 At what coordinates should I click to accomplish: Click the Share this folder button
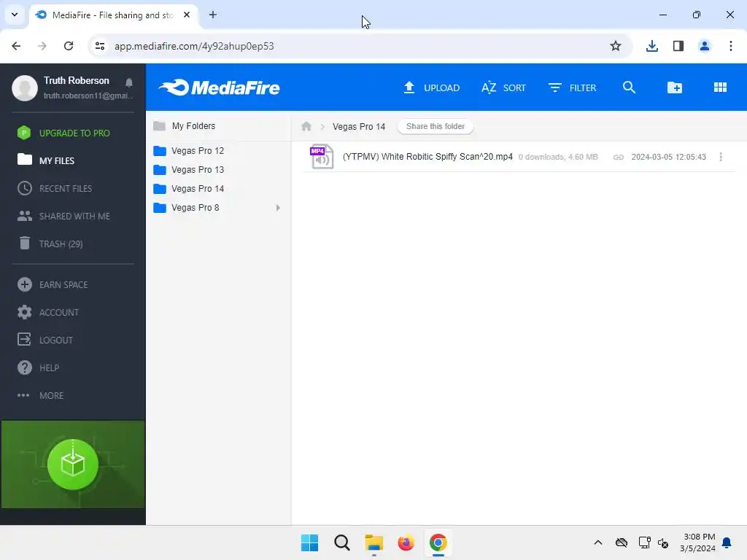(436, 126)
